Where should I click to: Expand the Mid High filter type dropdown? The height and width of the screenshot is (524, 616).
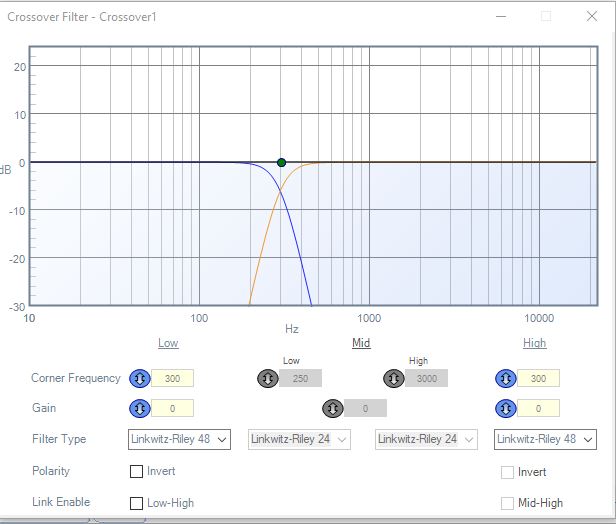click(426, 439)
